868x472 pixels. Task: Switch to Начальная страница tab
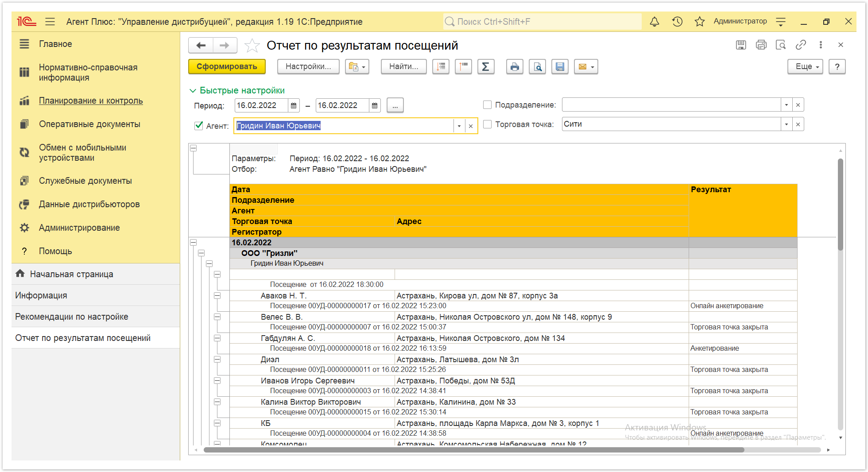(96, 274)
